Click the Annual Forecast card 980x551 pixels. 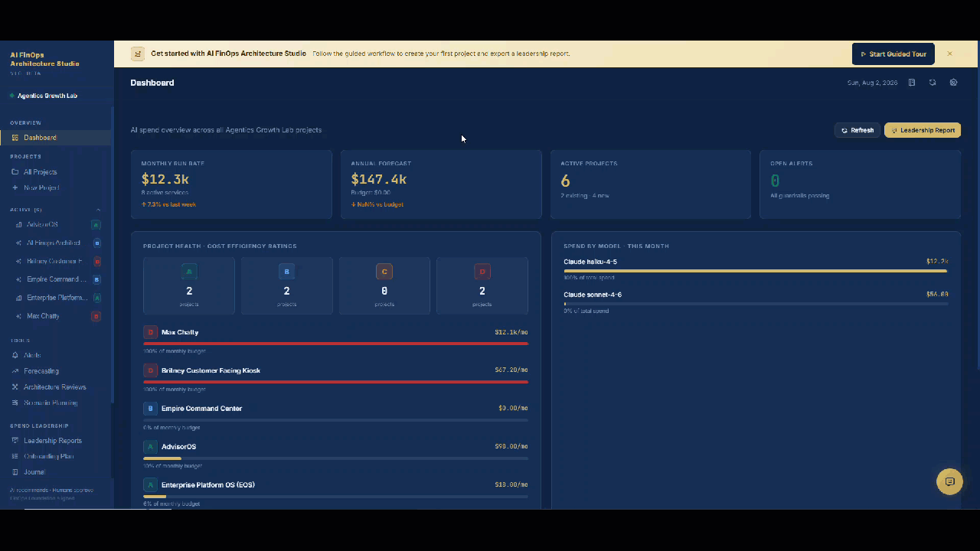coord(441,184)
